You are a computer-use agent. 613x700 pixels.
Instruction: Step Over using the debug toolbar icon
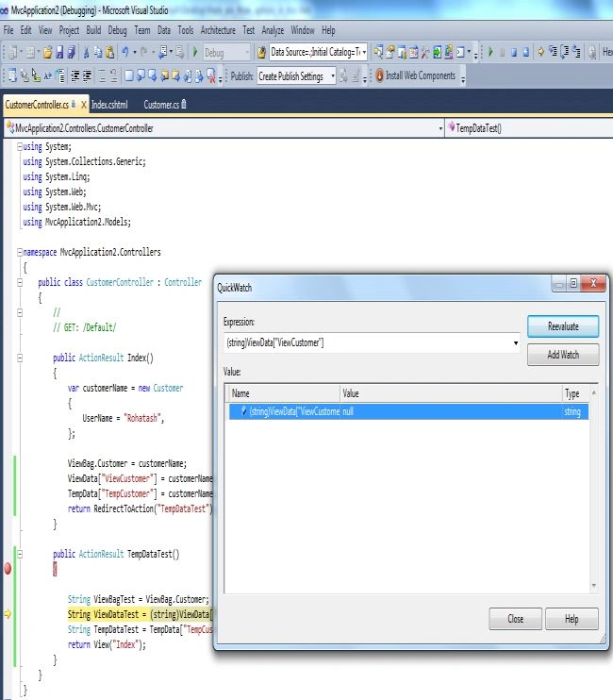(565, 52)
